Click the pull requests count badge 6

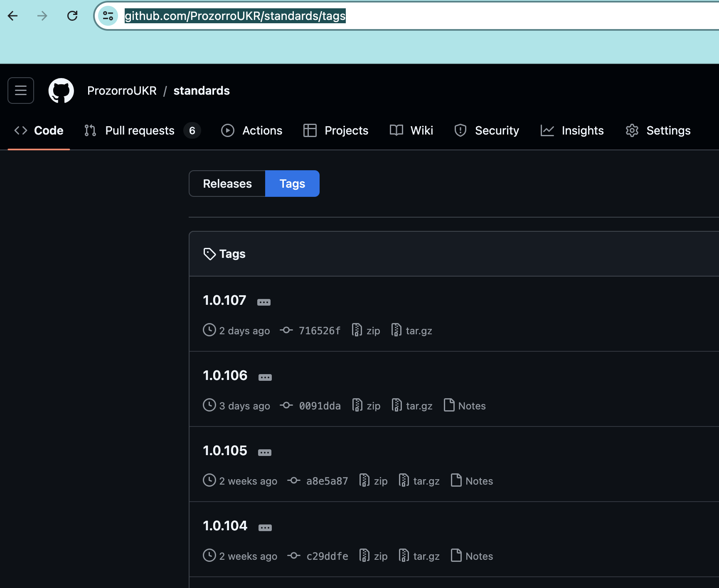[192, 130]
